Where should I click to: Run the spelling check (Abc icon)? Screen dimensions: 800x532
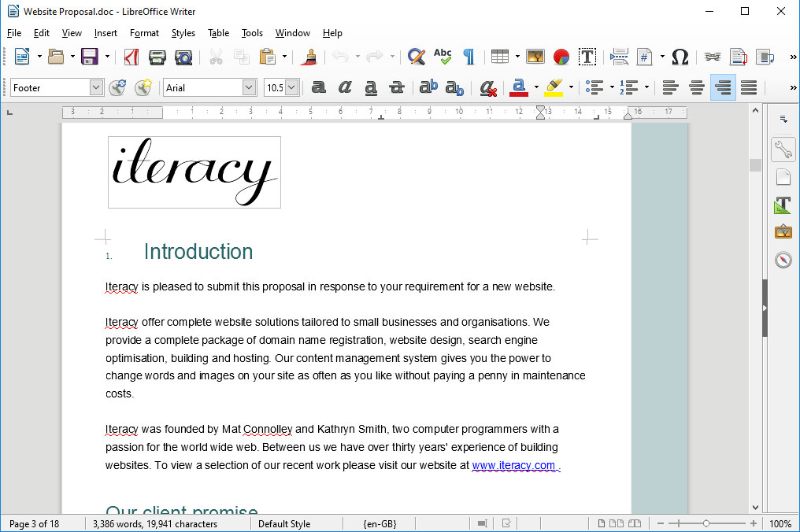tap(443, 56)
